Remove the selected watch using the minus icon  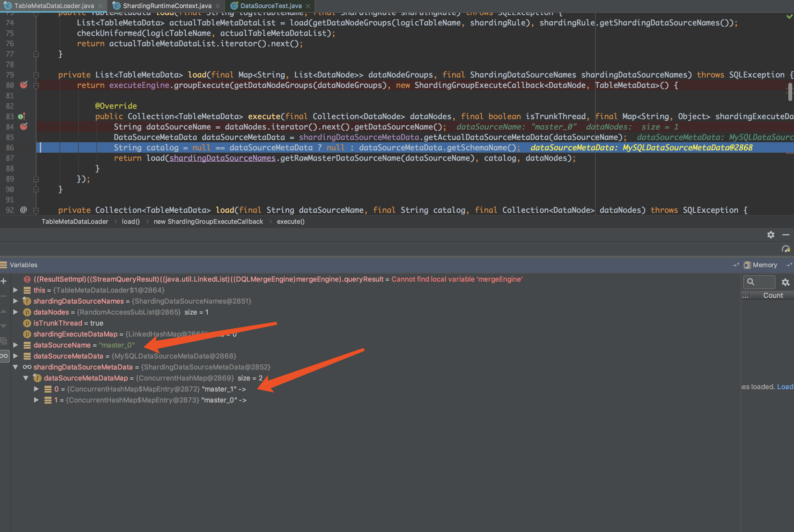click(x=3, y=296)
